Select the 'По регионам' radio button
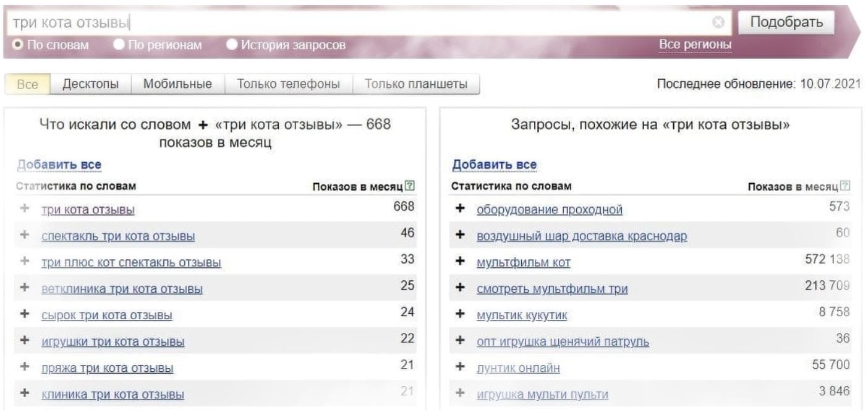 coord(119,45)
